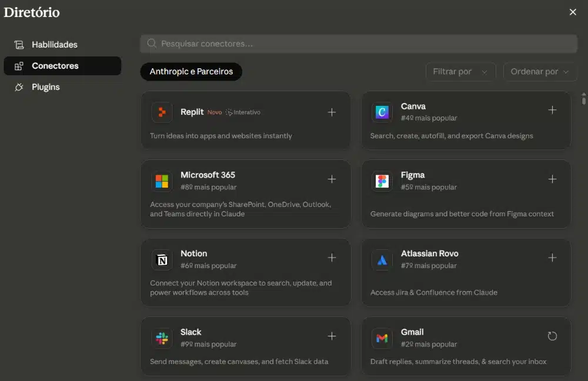The image size is (588, 381).
Task: Click 'Turn ideas into apps and websites instantly'
Action: (x=221, y=136)
